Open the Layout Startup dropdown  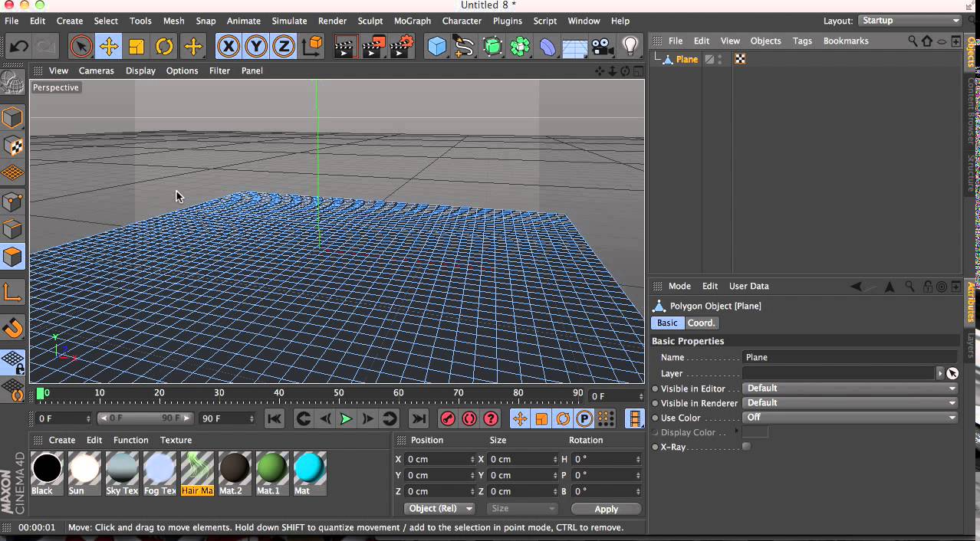click(x=909, y=21)
